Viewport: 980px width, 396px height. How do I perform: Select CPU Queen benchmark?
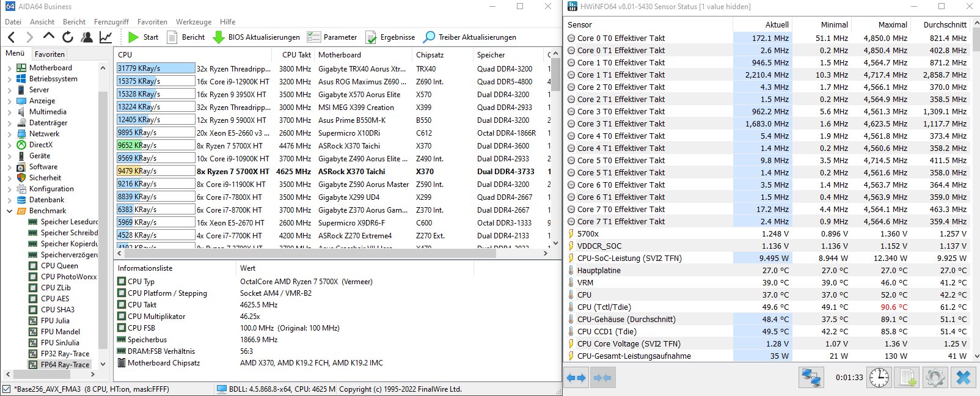click(x=59, y=266)
